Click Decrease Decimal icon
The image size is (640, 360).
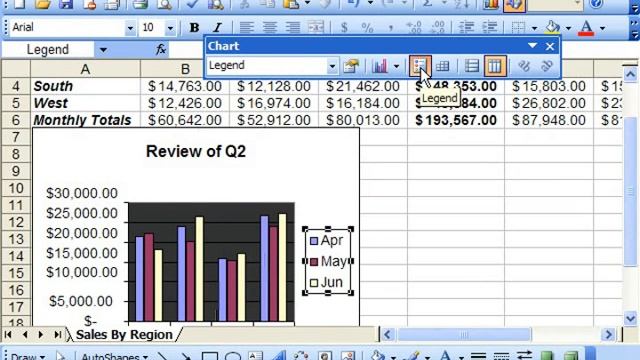click(x=438, y=28)
